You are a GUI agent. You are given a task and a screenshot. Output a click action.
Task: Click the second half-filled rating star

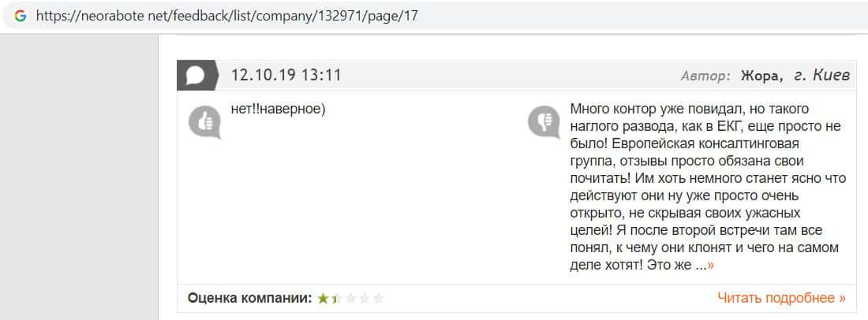pos(336,299)
